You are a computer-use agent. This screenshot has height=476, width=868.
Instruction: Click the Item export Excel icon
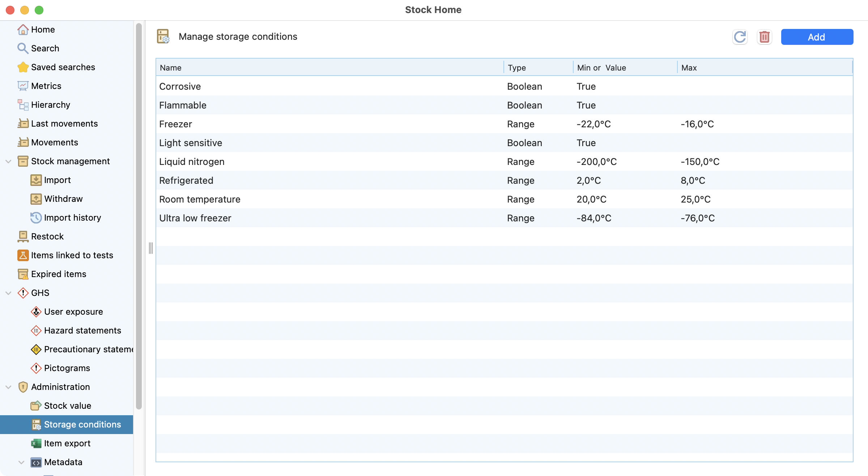(x=36, y=443)
